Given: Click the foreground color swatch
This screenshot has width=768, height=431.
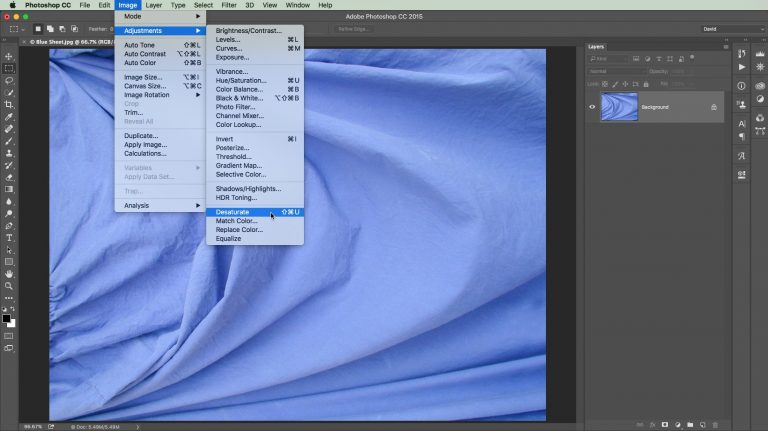Looking at the screenshot, I should coord(6,318).
